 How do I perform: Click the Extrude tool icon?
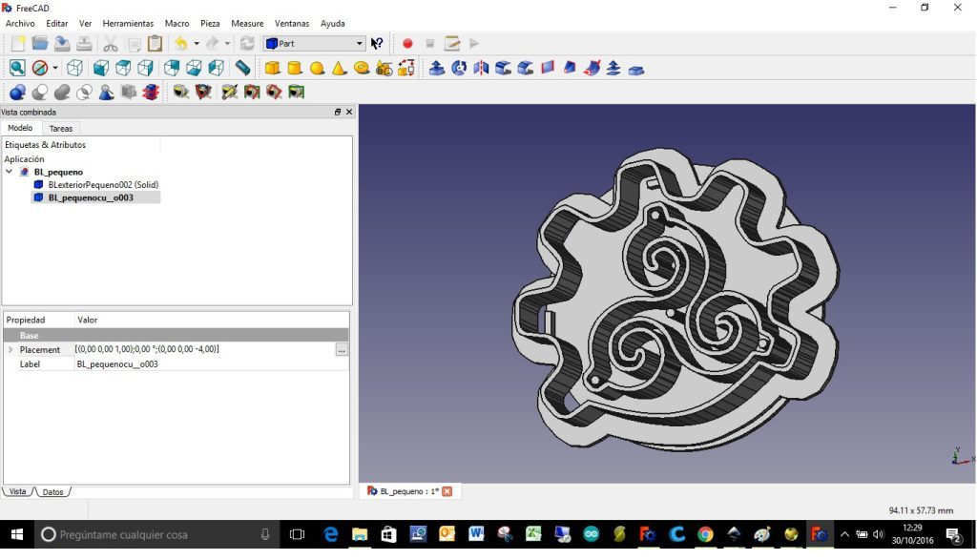pos(437,69)
